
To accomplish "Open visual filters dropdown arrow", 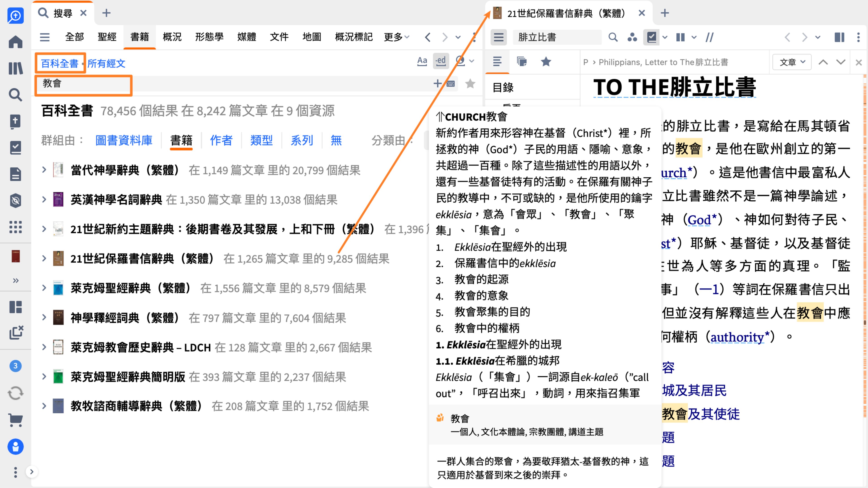I will pos(665,37).
